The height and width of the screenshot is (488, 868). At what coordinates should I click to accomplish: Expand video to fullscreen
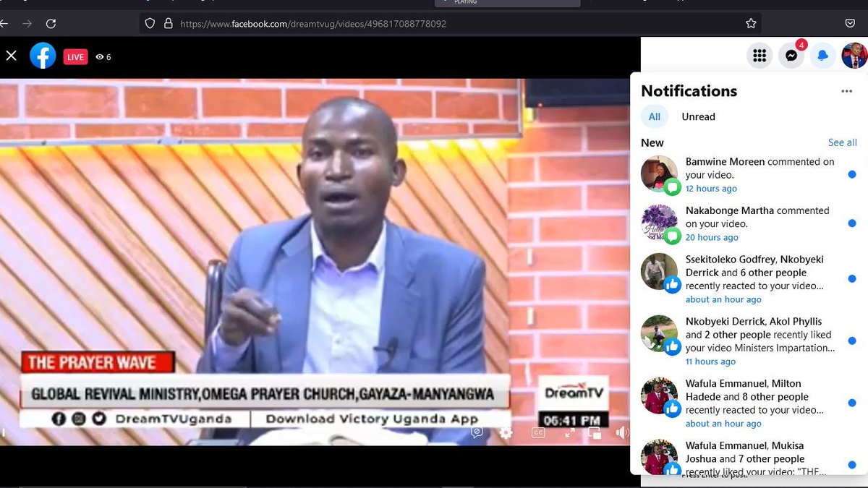click(x=570, y=432)
